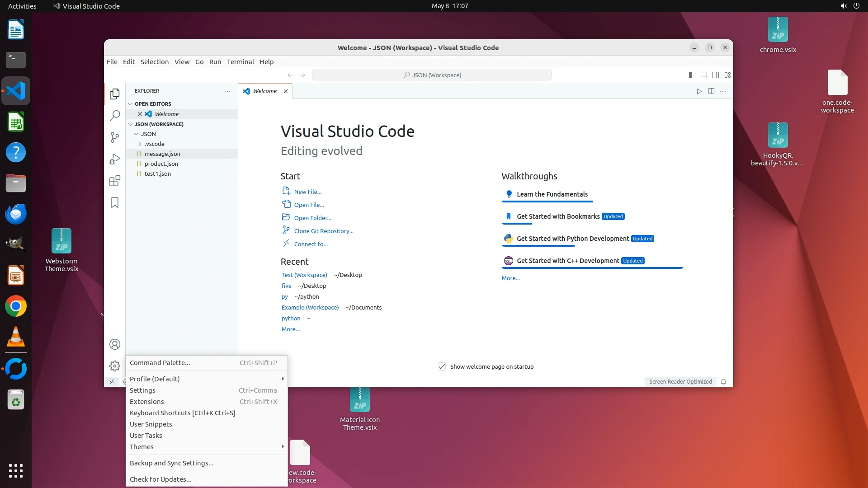
Task: Open the Terminal menu
Action: [240, 62]
